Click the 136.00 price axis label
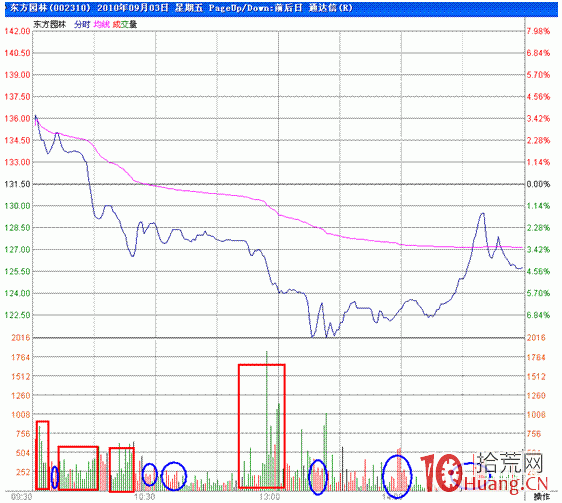This screenshot has width=562, height=503. click(x=17, y=119)
